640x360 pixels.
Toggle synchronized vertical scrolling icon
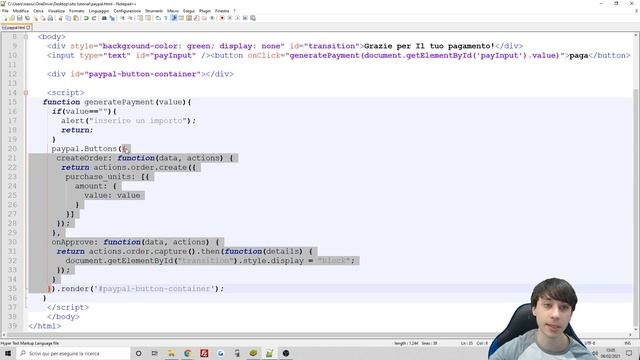pos(140,18)
